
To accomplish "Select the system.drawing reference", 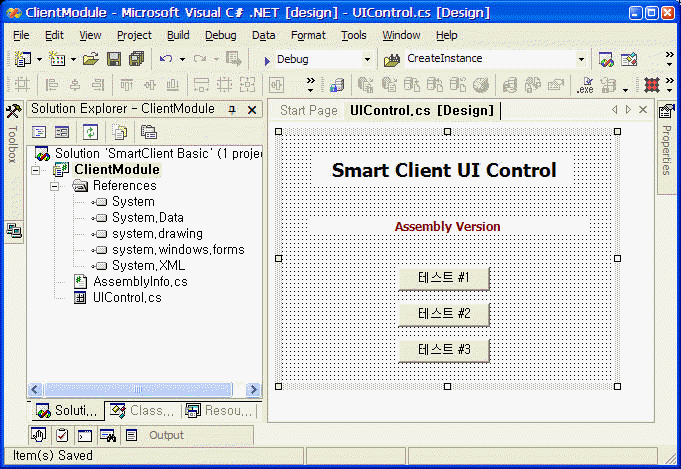I will pos(157,234).
